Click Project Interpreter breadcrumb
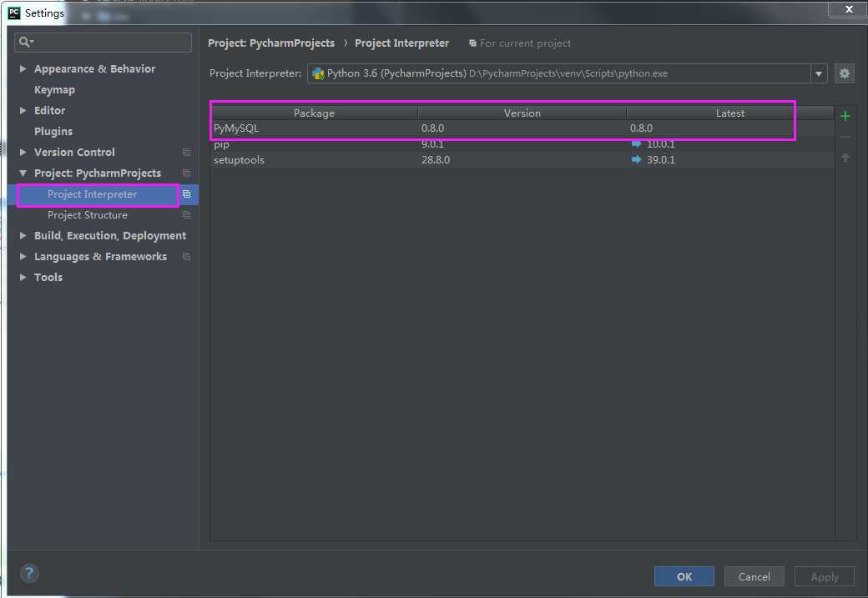This screenshot has width=868, height=598. 402,43
